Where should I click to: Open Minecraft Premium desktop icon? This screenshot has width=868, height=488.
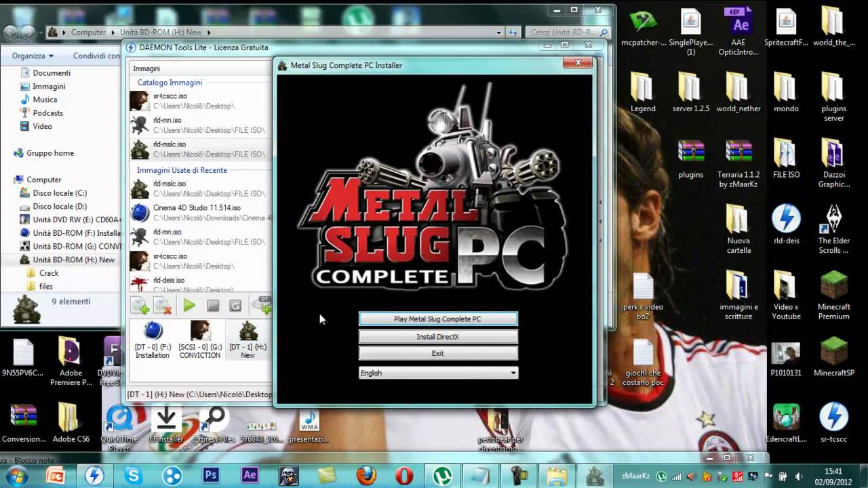(833, 296)
